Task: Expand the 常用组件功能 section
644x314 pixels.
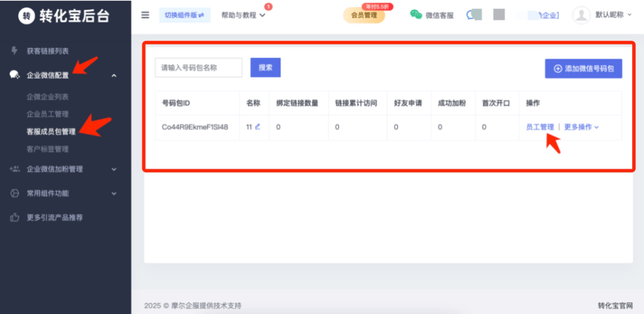Action: tap(114, 193)
